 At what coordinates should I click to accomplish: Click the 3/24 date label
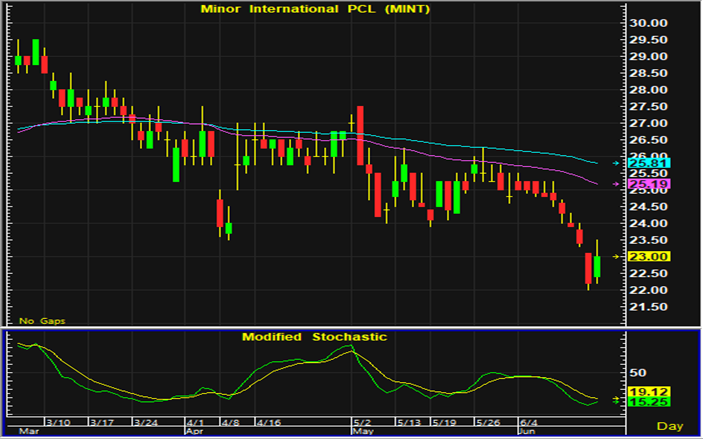(146, 422)
